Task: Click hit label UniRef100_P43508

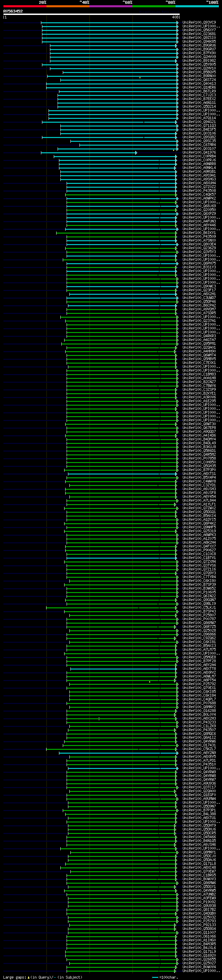Action: pos(199,191)
